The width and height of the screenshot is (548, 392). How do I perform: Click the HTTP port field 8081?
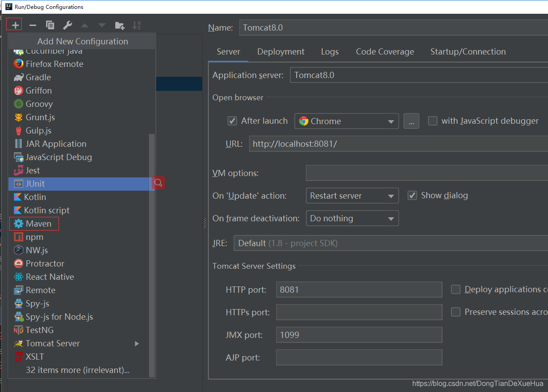[x=359, y=290]
